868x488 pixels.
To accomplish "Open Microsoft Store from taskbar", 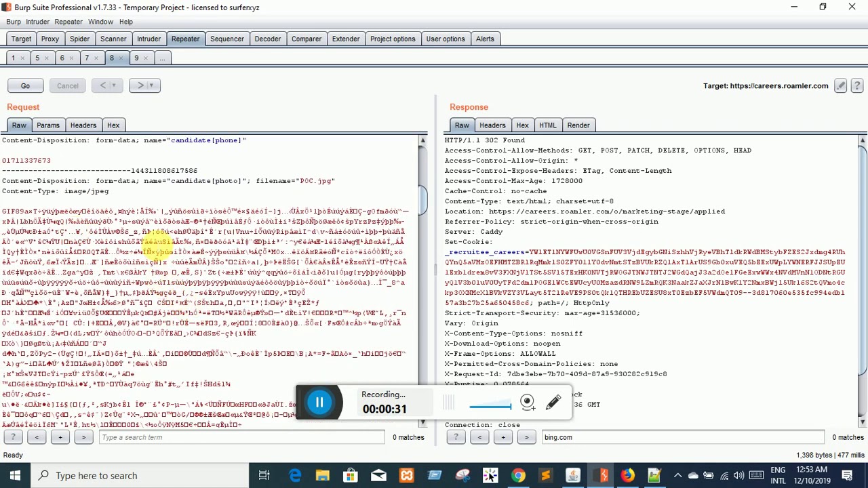I will click(x=350, y=476).
